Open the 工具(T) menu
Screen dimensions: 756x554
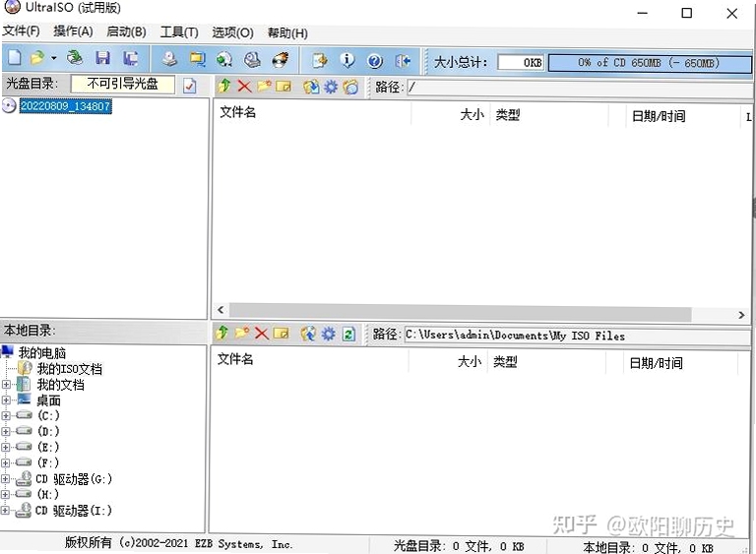click(179, 32)
